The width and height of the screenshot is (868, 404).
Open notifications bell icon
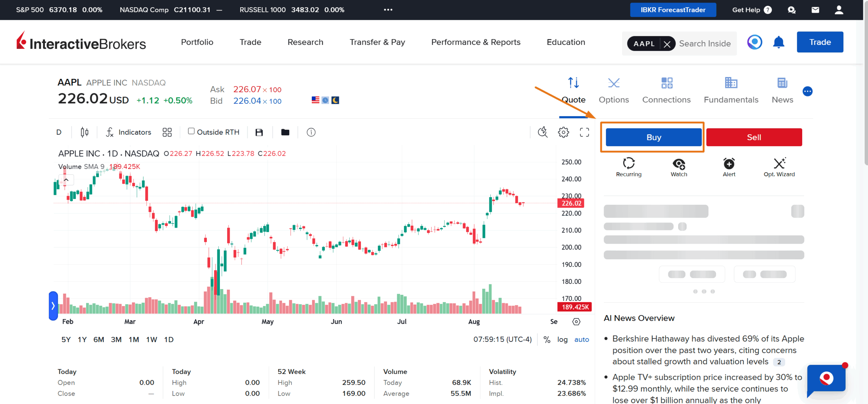point(779,42)
